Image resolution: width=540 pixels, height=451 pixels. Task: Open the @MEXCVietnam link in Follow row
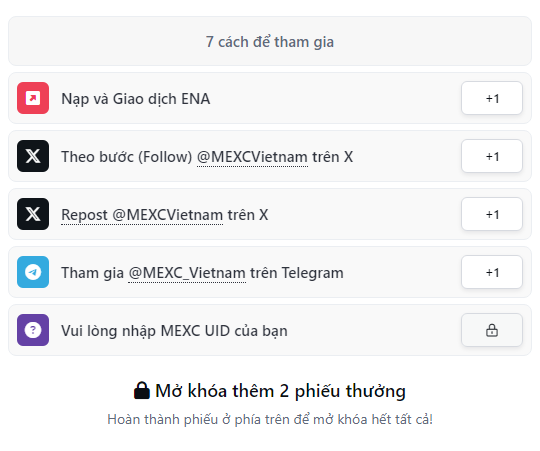point(252,157)
